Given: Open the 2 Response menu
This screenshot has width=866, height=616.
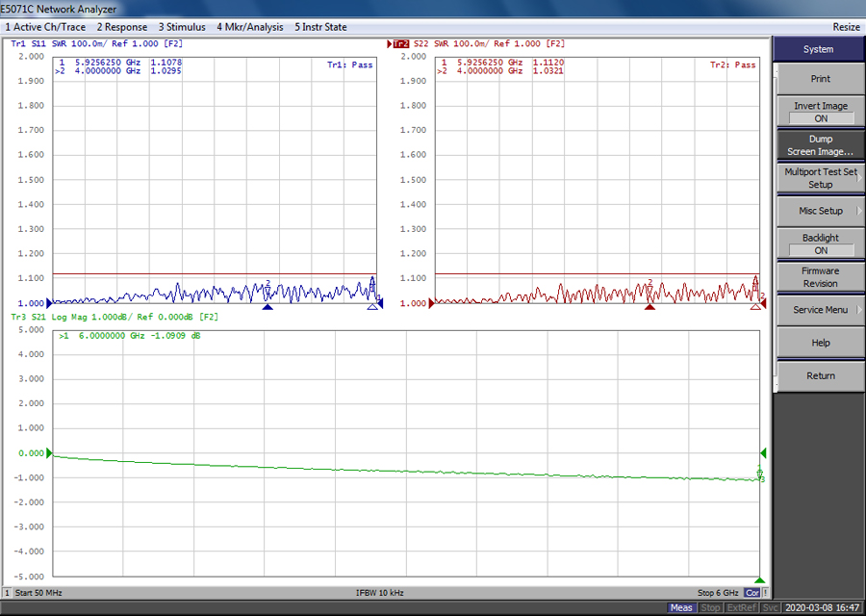Looking at the screenshot, I should tap(122, 27).
